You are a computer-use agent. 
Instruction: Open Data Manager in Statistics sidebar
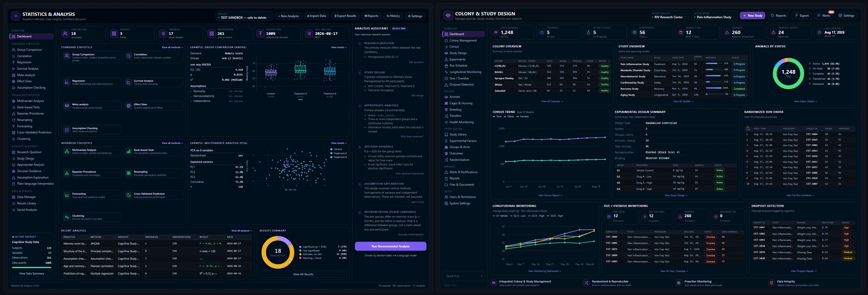click(x=26, y=197)
